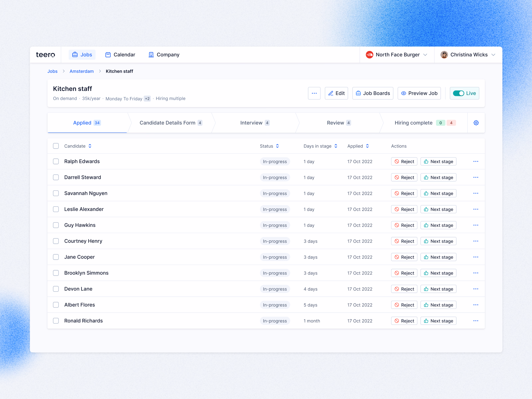
Task: Tick the select-all candidates checkbox
Action: (56, 146)
